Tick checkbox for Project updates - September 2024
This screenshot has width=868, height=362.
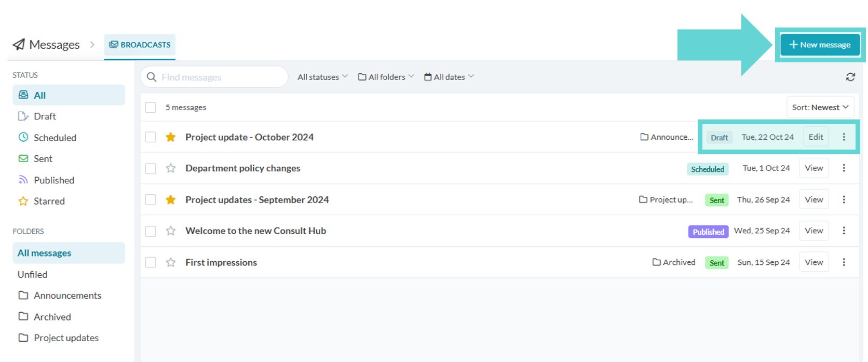(151, 200)
